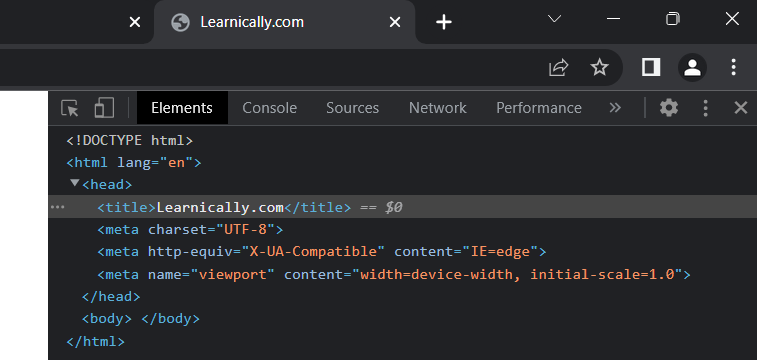Select the meta charset UTF-8 line

point(190,229)
